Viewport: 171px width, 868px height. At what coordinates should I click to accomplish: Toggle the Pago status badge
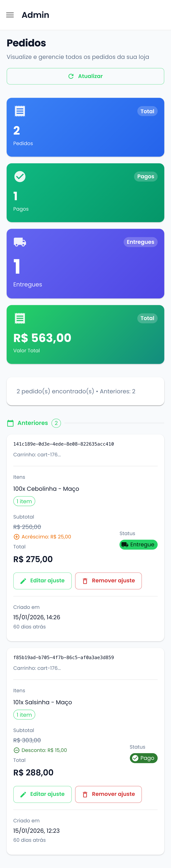click(x=143, y=758)
